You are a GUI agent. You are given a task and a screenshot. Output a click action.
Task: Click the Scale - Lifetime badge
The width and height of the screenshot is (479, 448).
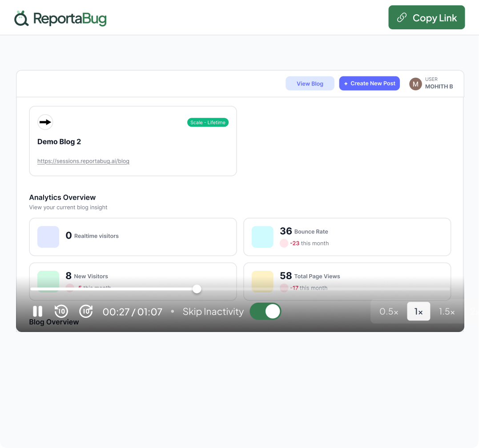(208, 123)
